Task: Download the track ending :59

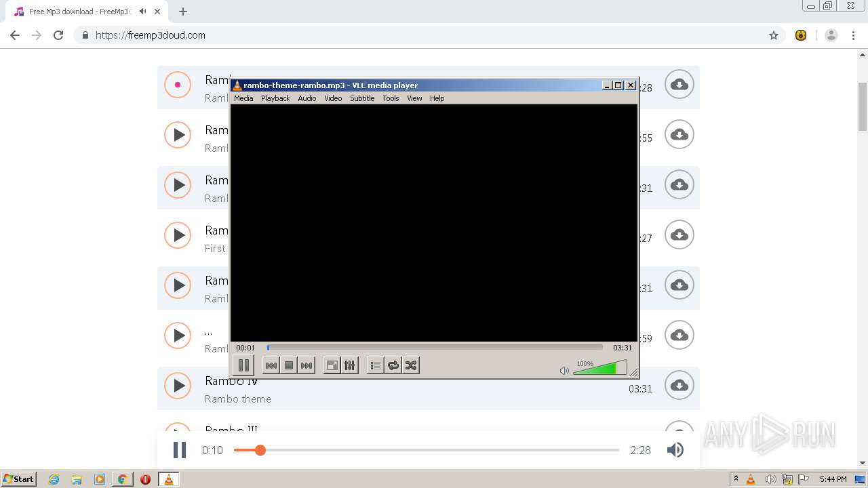Action: tap(679, 335)
